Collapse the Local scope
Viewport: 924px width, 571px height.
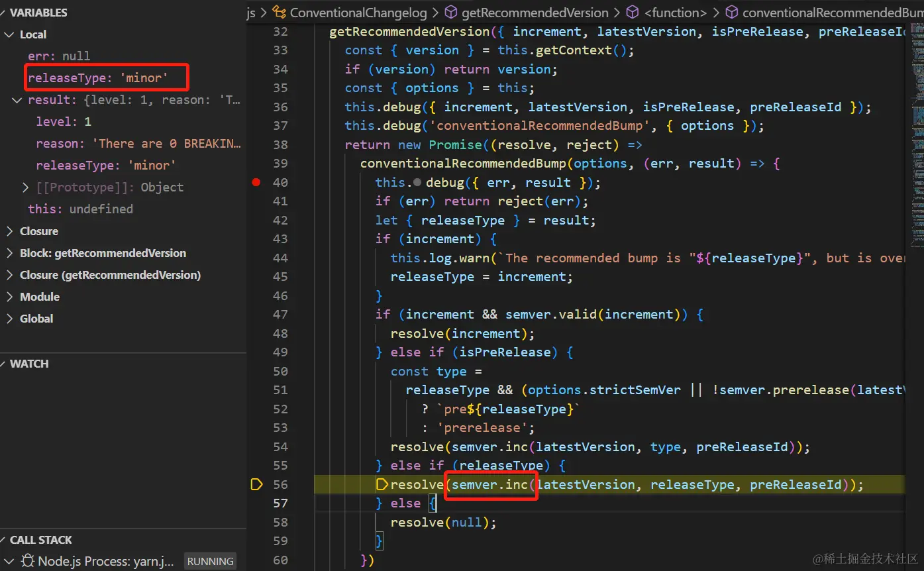(9, 34)
